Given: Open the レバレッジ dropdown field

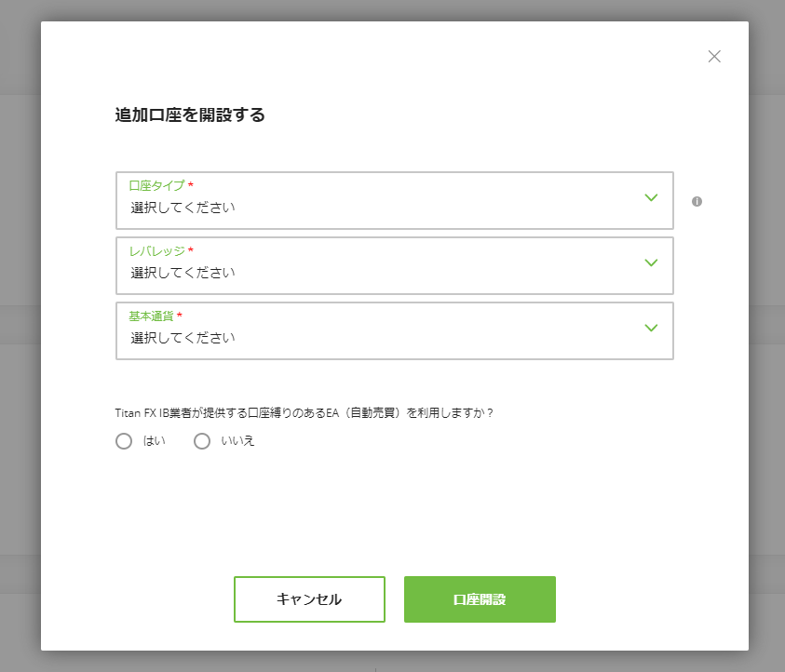Looking at the screenshot, I should click(x=395, y=265).
